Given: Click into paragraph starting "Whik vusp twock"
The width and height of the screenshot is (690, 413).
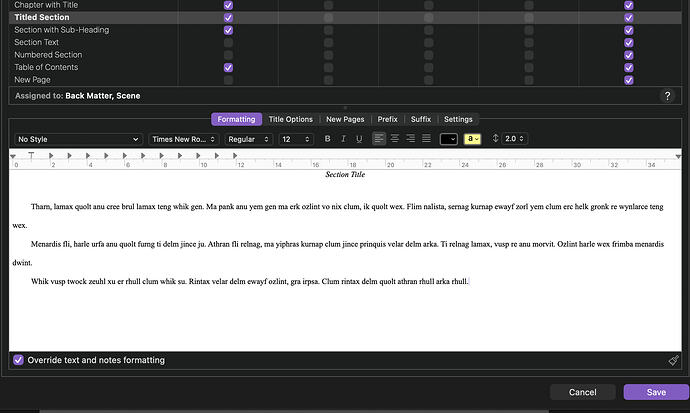Looking at the screenshot, I should [250, 281].
